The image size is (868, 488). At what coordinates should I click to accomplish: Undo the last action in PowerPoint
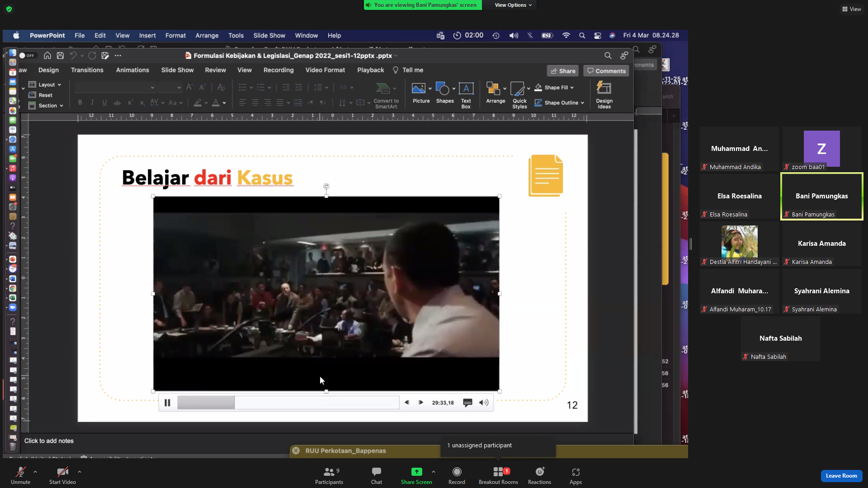(x=73, y=56)
